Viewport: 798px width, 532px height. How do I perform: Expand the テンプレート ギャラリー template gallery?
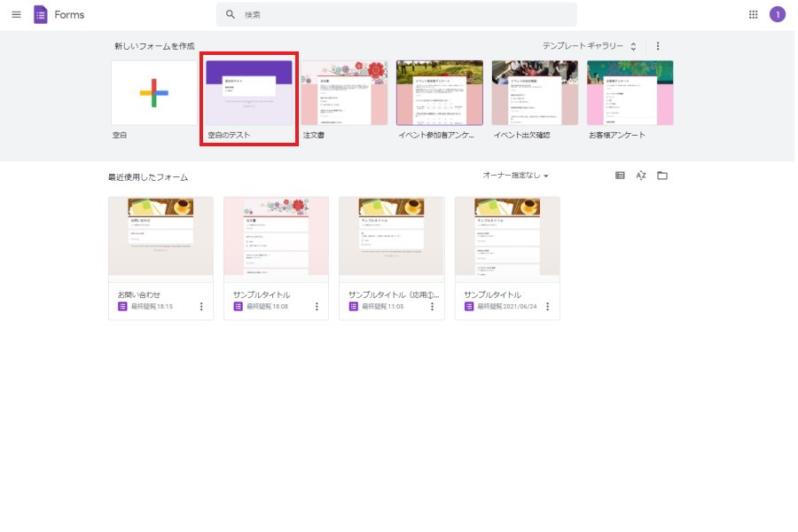tap(588, 46)
